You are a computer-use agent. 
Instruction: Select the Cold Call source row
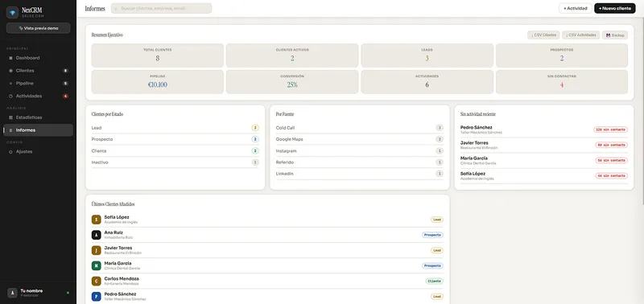pyautogui.click(x=359, y=128)
